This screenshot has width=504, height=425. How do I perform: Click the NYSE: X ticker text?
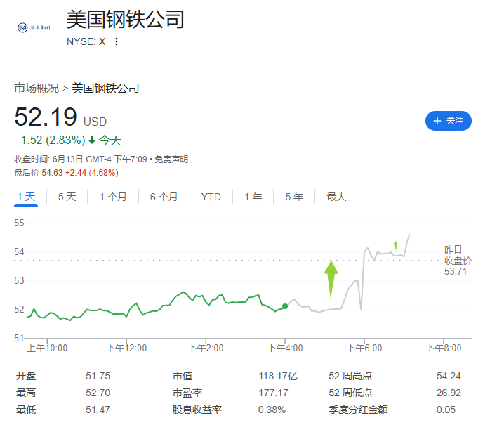(86, 41)
